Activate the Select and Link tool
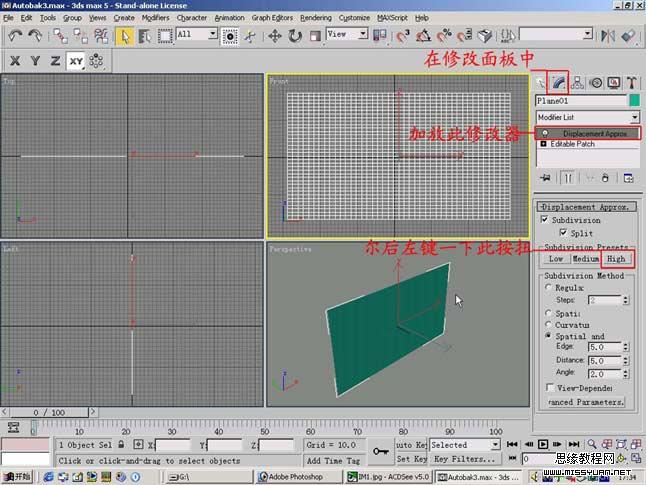This screenshot has height=485, width=646. click(x=60, y=36)
